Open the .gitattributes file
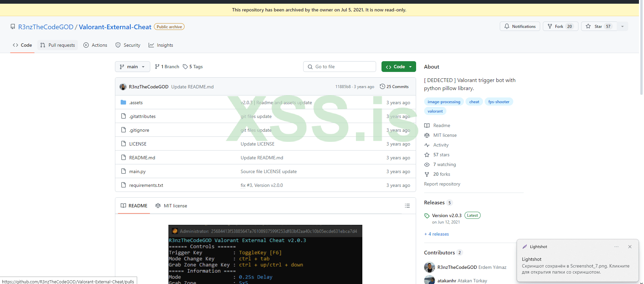644x284 pixels. coord(143,116)
